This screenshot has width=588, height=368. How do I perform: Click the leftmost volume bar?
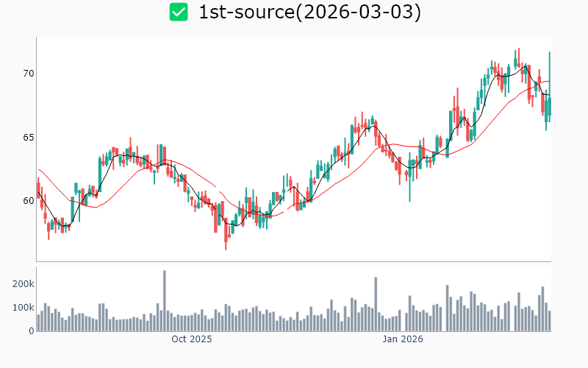[x=39, y=323]
